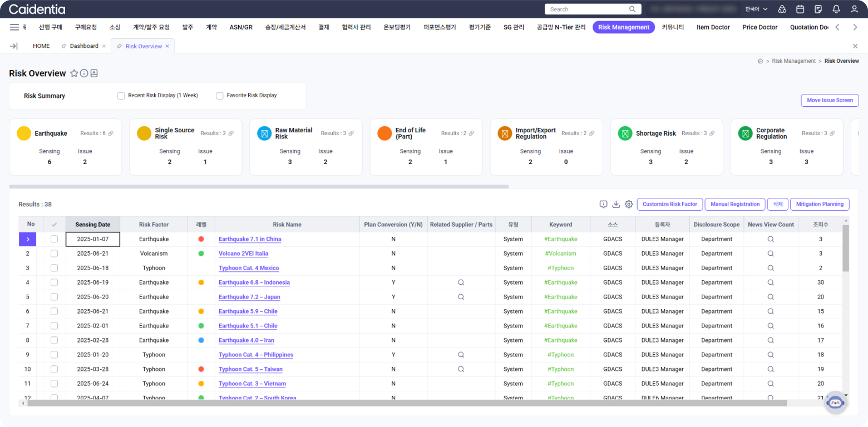
Task: Star Risk Overview as favorite
Action: (x=74, y=73)
